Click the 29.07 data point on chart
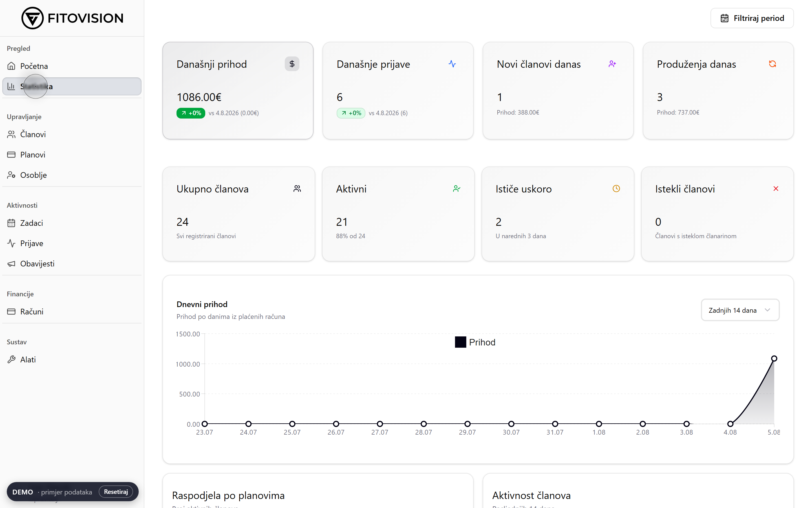The height and width of the screenshot is (508, 812). (467, 424)
